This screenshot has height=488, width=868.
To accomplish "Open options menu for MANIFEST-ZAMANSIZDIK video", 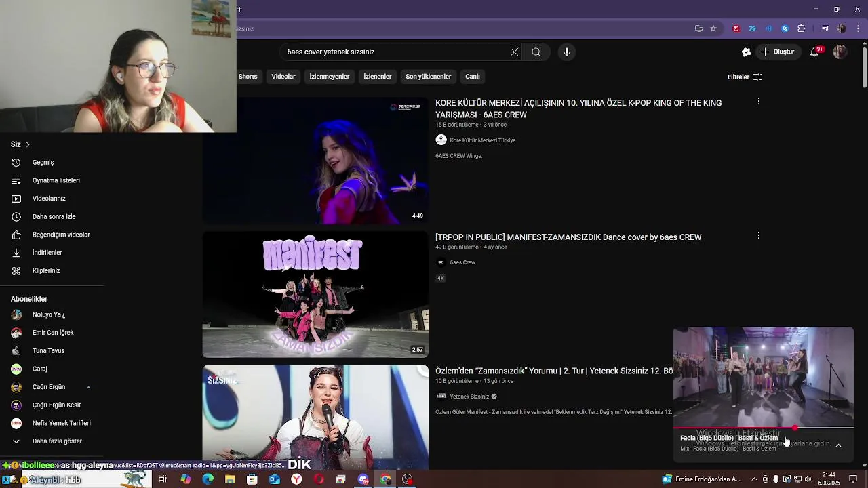I will tap(758, 236).
